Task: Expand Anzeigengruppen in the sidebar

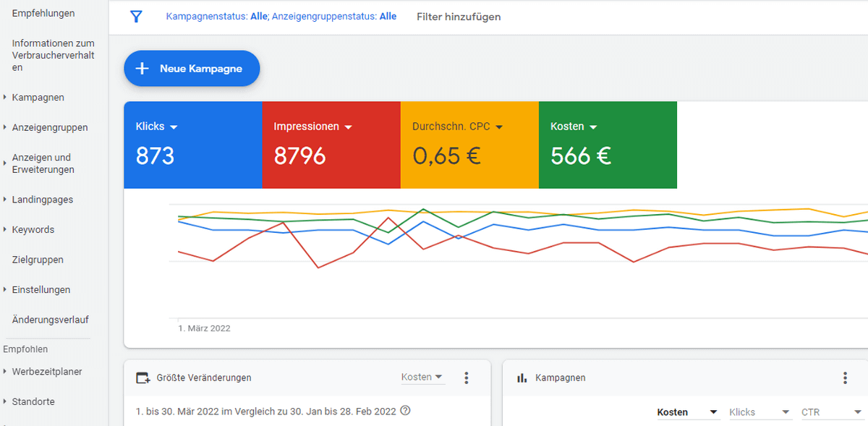Action: 6,128
